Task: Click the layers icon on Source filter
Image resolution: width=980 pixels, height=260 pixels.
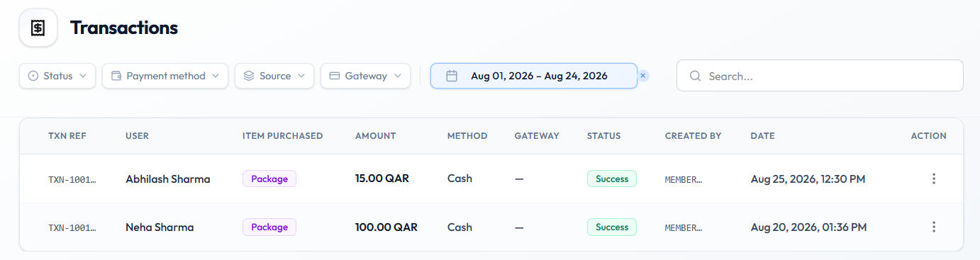Action: pos(249,76)
